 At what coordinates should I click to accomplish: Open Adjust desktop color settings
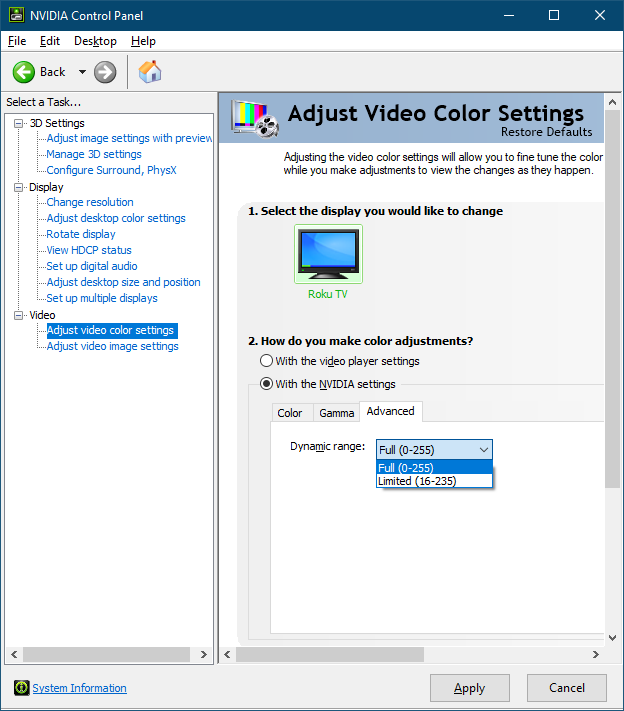coord(116,218)
